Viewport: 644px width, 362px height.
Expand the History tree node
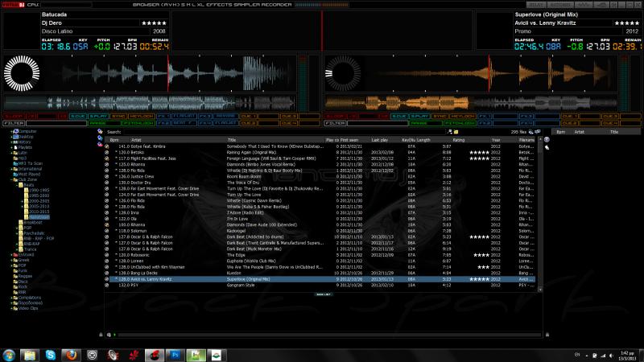(x=11, y=142)
